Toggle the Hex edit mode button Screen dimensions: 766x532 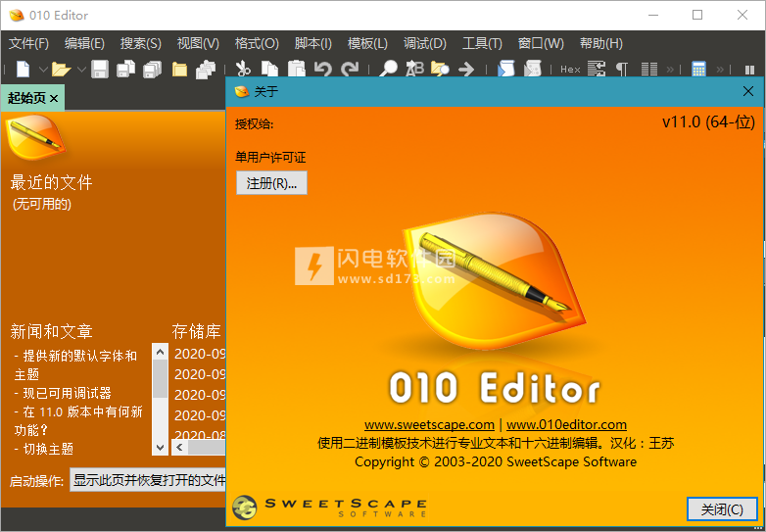570,70
